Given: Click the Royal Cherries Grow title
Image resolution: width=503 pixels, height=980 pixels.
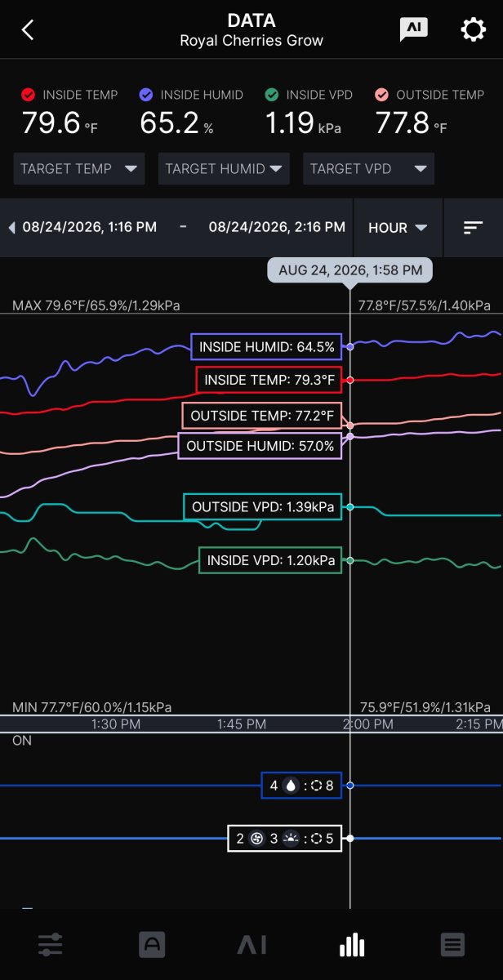Looking at the screenshot, I should [x=251, y=41].
